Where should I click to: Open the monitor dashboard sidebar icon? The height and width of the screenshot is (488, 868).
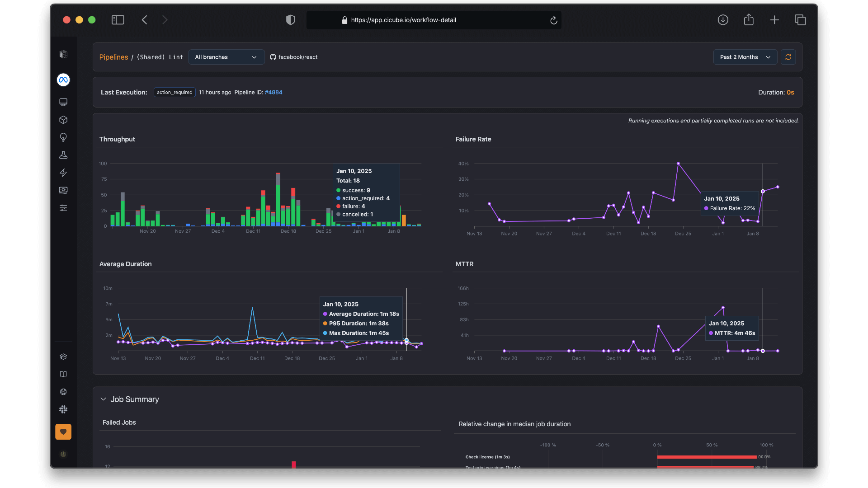point(63,102)
